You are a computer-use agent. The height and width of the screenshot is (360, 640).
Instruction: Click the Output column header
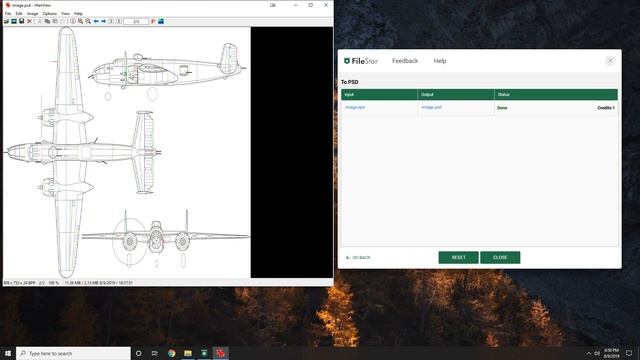[456, 94]
